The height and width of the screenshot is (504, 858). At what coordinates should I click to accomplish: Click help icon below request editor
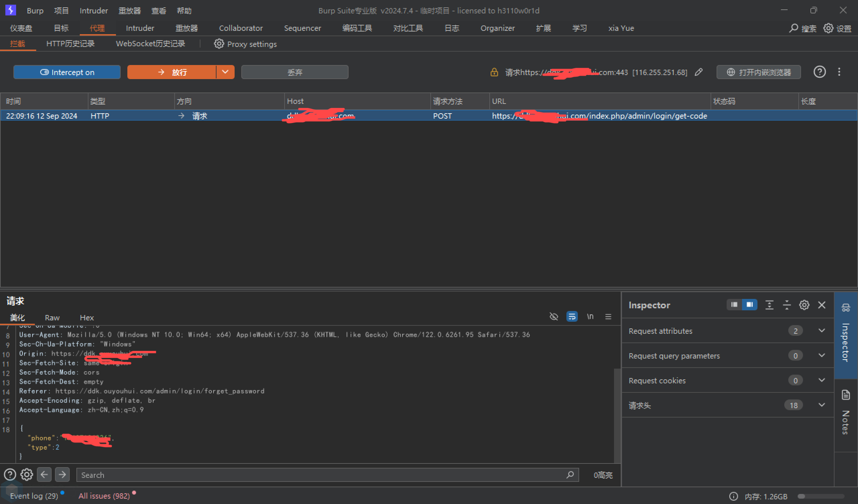(10, 475)
